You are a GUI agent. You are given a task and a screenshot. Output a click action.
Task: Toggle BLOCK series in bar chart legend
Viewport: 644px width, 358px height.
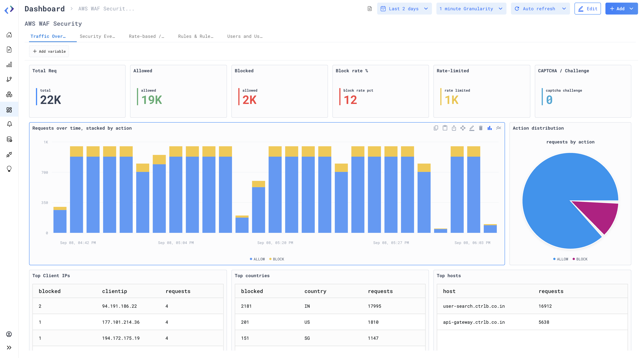point(277,259)
